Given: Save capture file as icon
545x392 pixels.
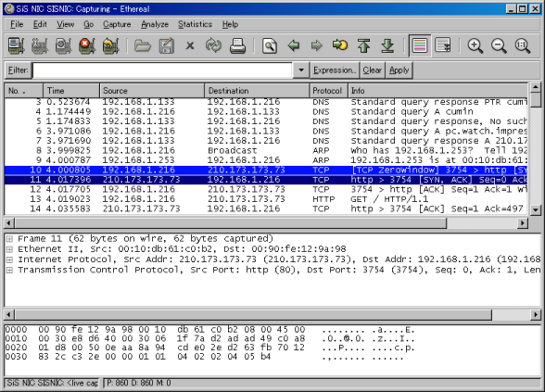Looking at the screenshot, I should click(x=166, y=45).
